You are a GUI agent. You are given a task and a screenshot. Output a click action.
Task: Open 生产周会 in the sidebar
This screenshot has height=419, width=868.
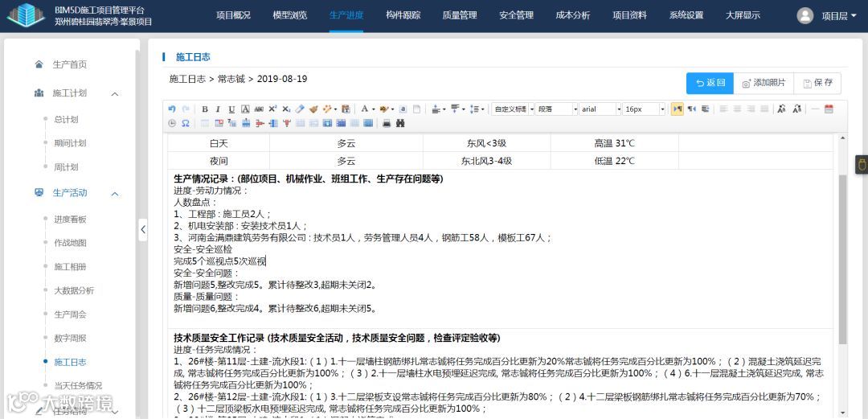pos(70,314)
